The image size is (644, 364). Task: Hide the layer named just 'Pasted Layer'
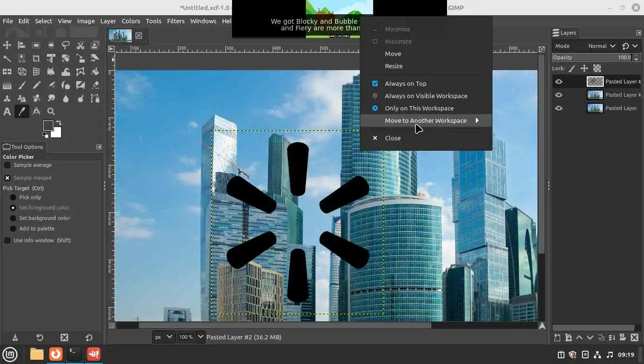coord(559,108)
